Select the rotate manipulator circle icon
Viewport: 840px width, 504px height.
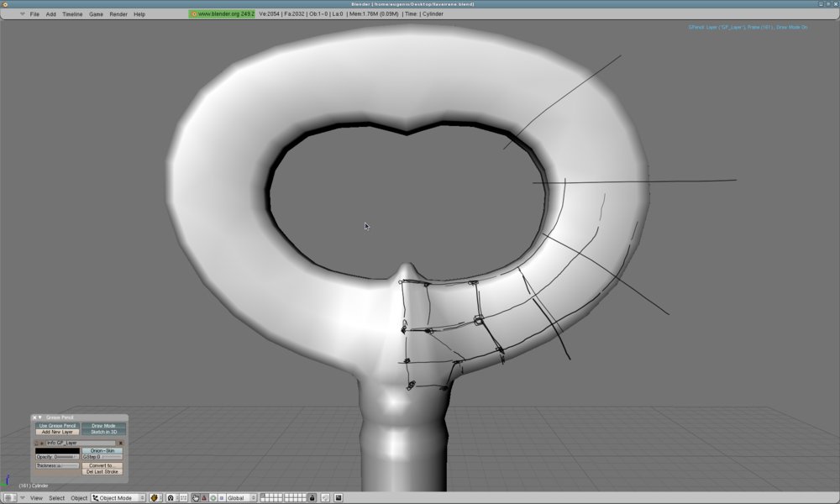tap(213, 497)
